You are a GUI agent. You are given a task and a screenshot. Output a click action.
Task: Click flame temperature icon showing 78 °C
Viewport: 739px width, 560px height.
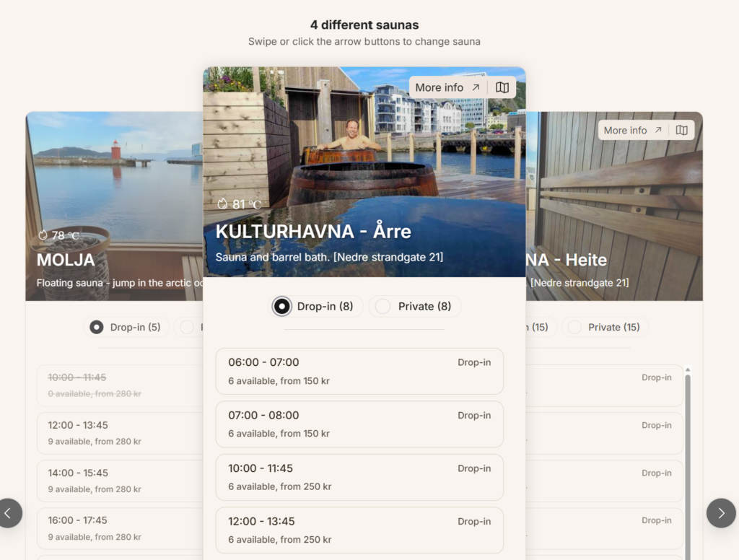coord(43,235)
